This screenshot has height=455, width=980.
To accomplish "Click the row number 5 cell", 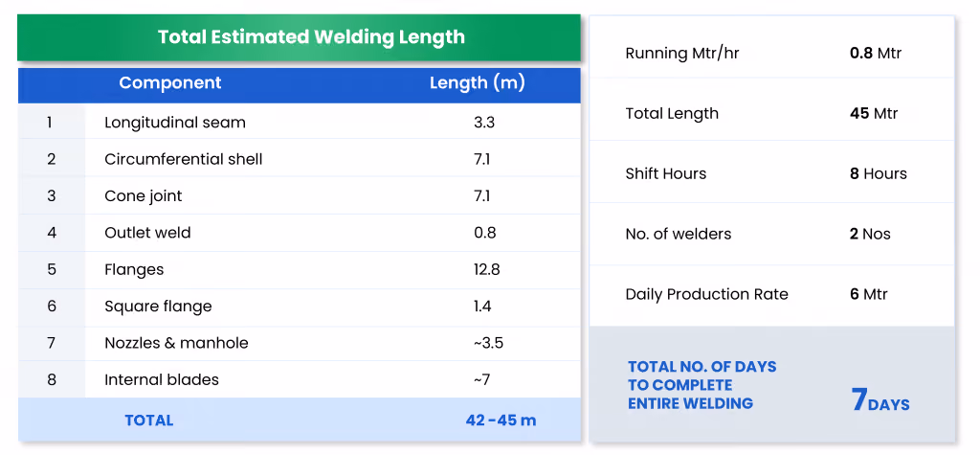I will click(x=52, y=270).
